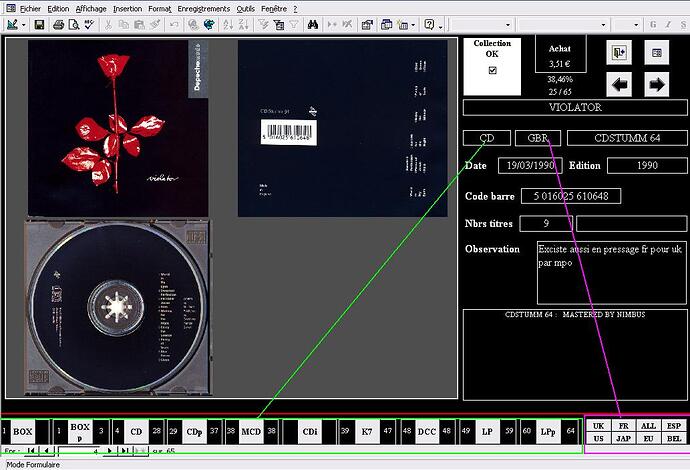Sort descending with the Z-A icon
Viewport: 690px width, 470px height.
pos(243,25)
